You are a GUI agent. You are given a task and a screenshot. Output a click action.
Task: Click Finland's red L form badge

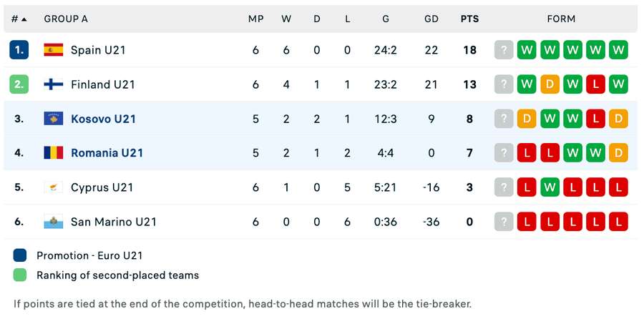(595, 84)
